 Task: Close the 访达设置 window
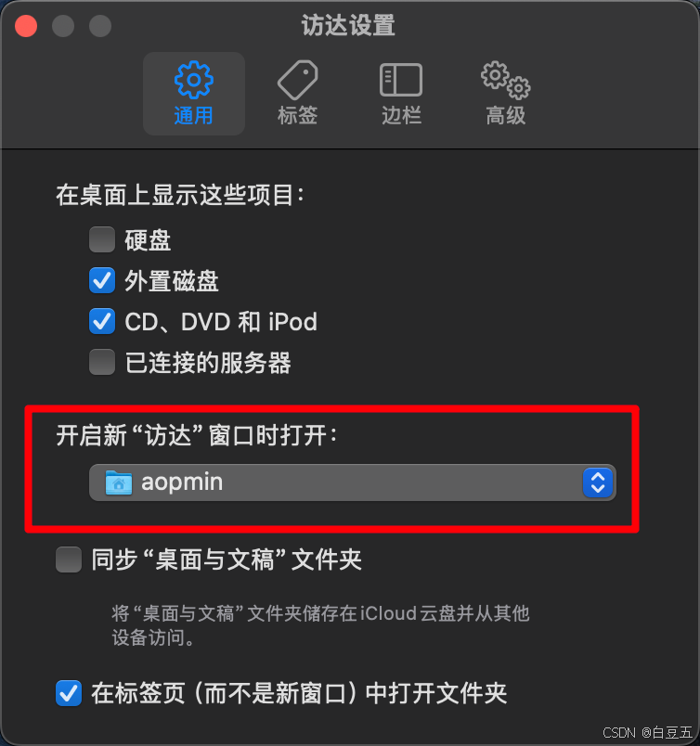(x=26, y=26)
